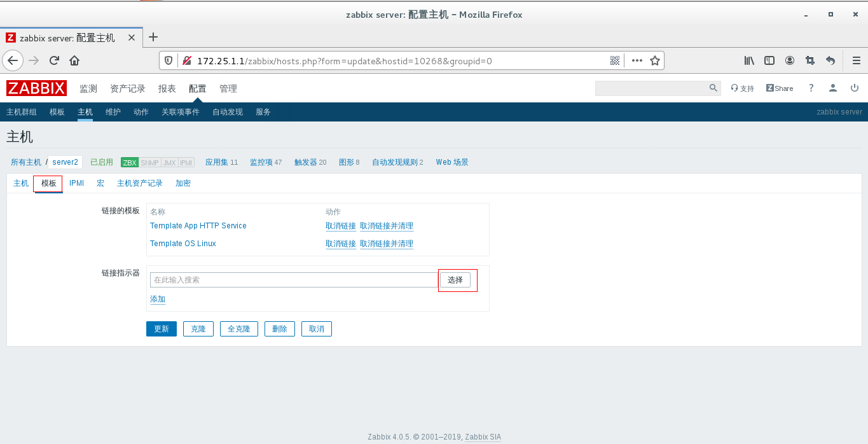Open Zabbix help with the question mark icon
The width and height of the screenshot is (868, 444).
[x=811, y=88]
